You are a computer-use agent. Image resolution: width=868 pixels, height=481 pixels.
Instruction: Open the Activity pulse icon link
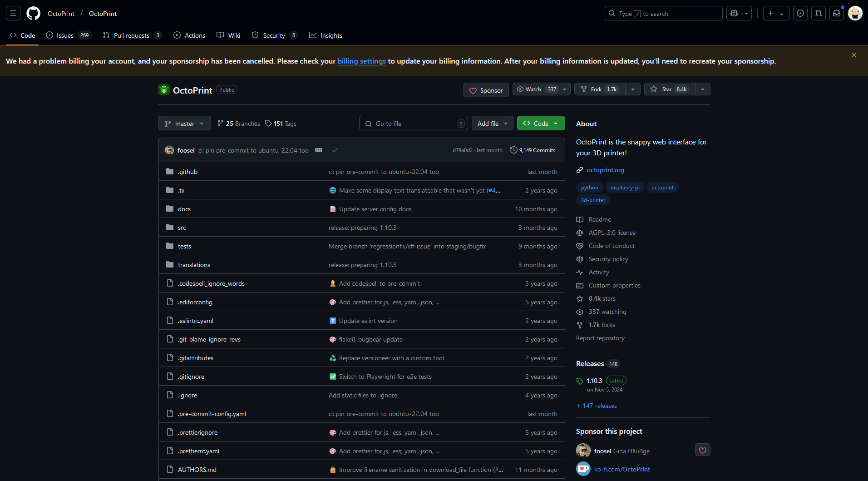[580, 273]
